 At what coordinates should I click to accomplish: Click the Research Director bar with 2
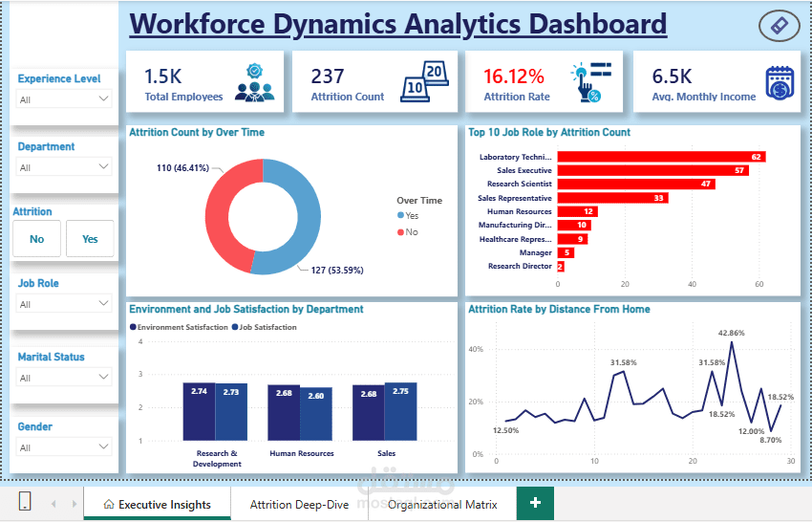561,266
